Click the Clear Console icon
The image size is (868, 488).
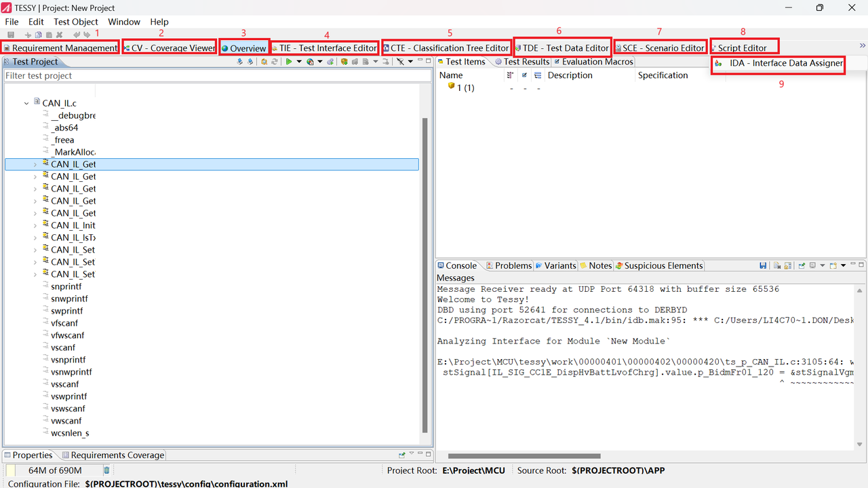coord(777,265)
